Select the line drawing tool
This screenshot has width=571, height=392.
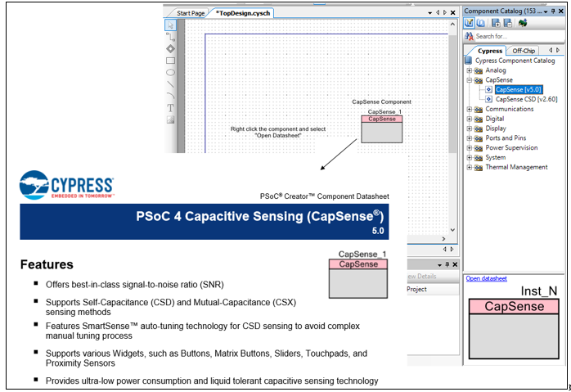coord(170,84)
